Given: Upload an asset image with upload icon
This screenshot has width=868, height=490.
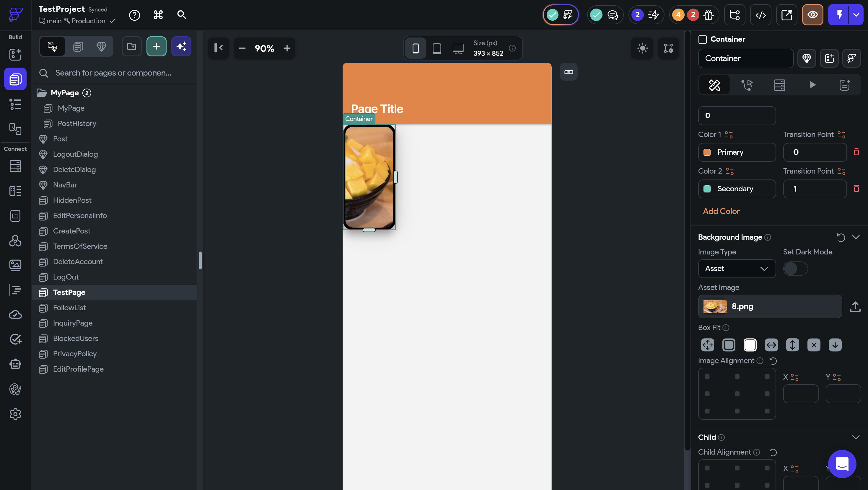Looking at the screenshot, I should (x=855, y=306).
